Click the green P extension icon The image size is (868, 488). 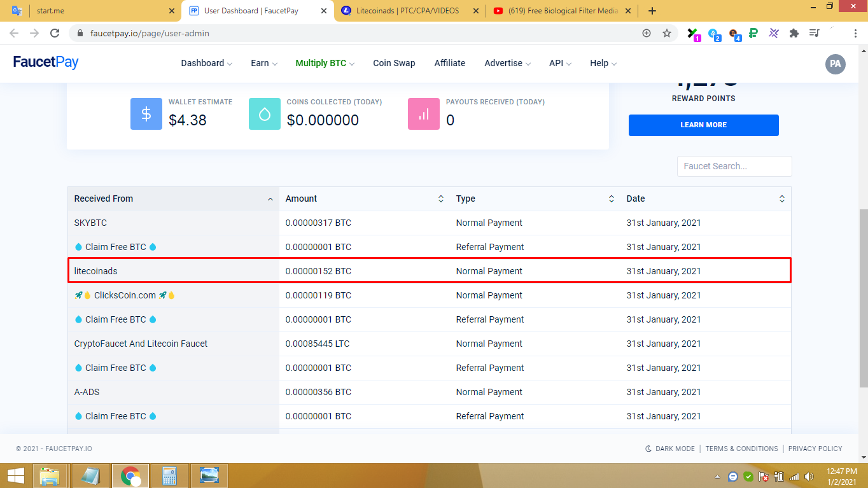click(753, 33)
